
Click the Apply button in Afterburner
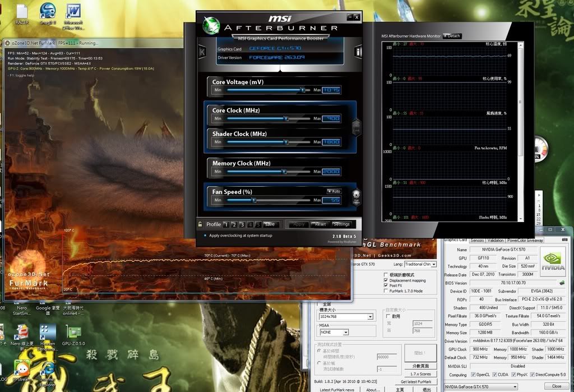[299, 224]
